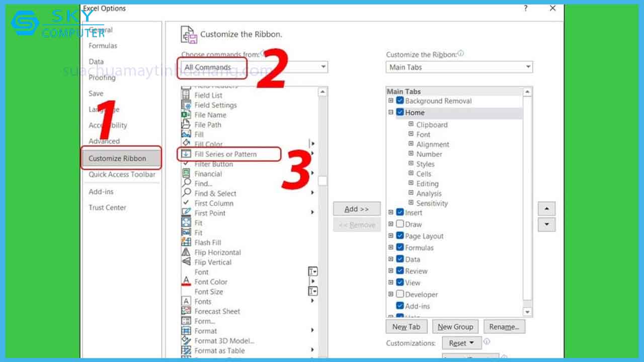Click the Rename... button
Image resolution: width=644 pixels, height=362 pixels.
pos(505,327)
